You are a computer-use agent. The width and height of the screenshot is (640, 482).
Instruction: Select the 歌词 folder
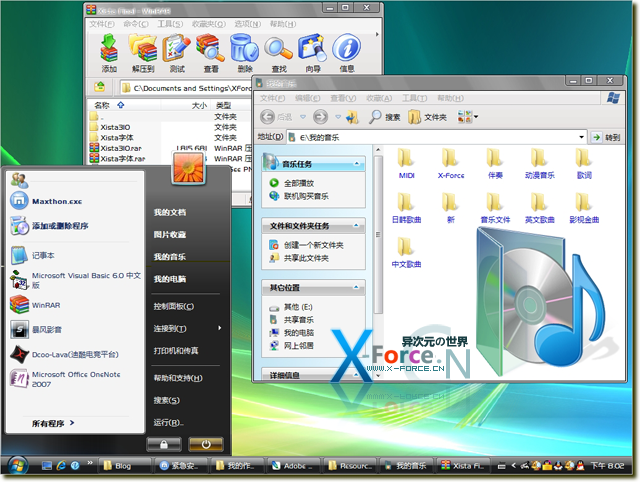[x=584, y=164]
